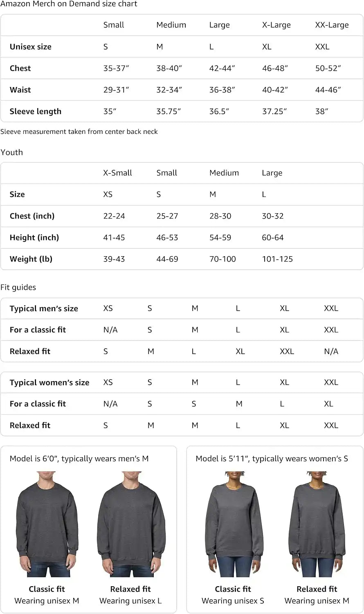
Task: Click the men's Classic fit model photo
Action: point(47,524)
